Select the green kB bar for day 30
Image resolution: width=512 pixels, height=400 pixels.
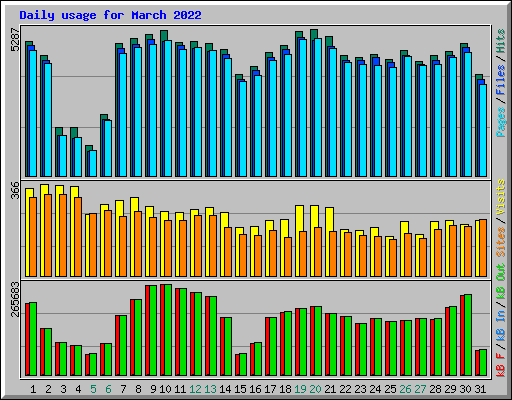468,335
